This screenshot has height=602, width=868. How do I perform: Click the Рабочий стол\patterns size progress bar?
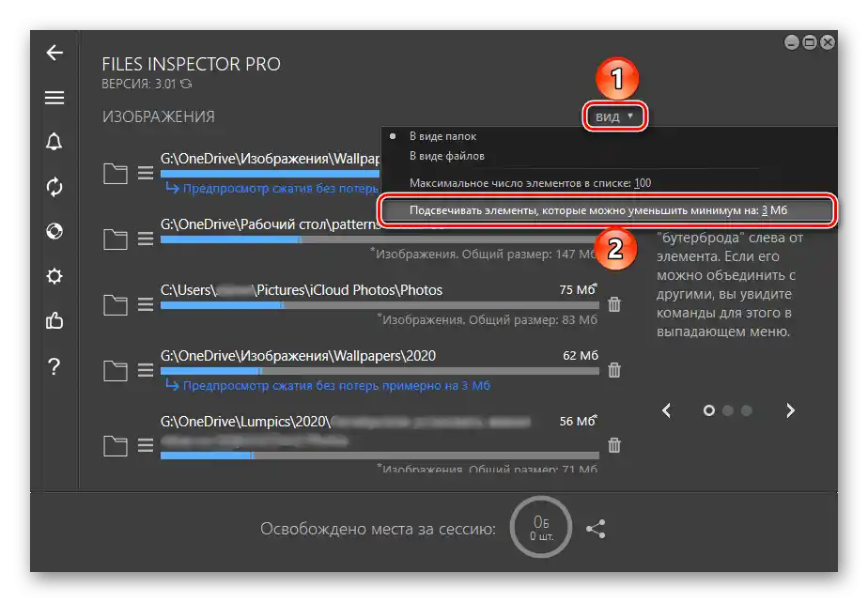(x=380, y=239)
